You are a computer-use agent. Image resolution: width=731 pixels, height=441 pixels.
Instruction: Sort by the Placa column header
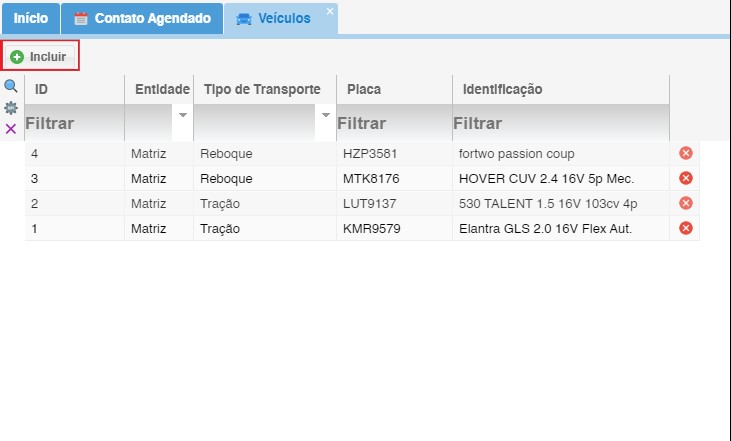click(364, 90)
